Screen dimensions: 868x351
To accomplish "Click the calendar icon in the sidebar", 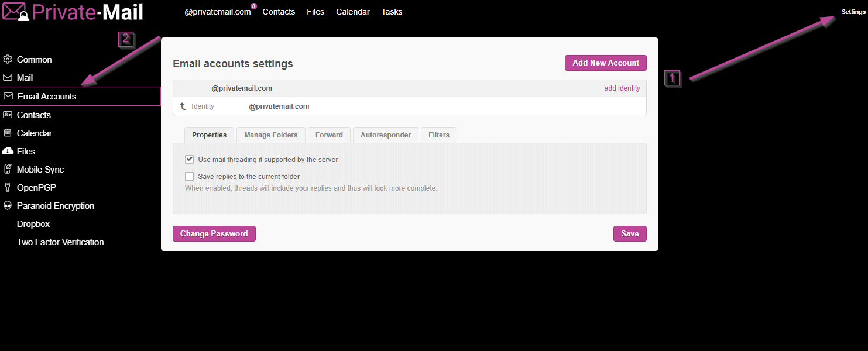I will tap(8, 133).
